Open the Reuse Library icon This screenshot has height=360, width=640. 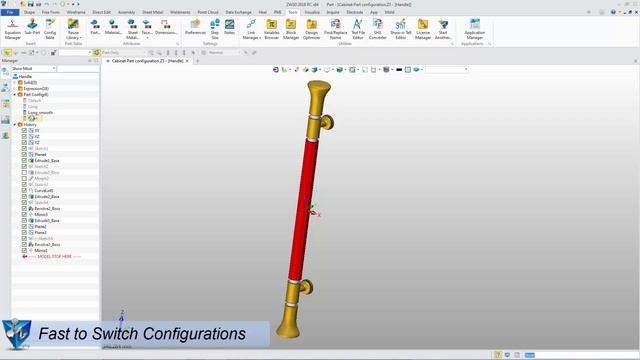73,24
